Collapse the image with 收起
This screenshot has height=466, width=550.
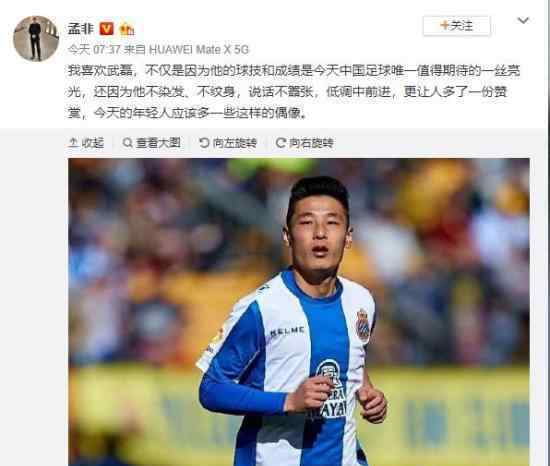pyautogui.click(x=86, y=143)
